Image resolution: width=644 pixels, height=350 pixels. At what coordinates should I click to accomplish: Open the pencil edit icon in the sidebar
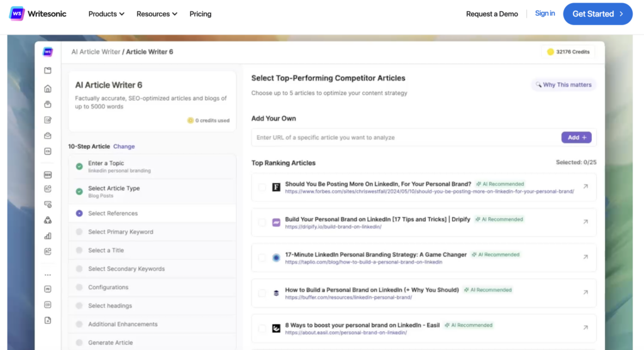pos(48,120)
